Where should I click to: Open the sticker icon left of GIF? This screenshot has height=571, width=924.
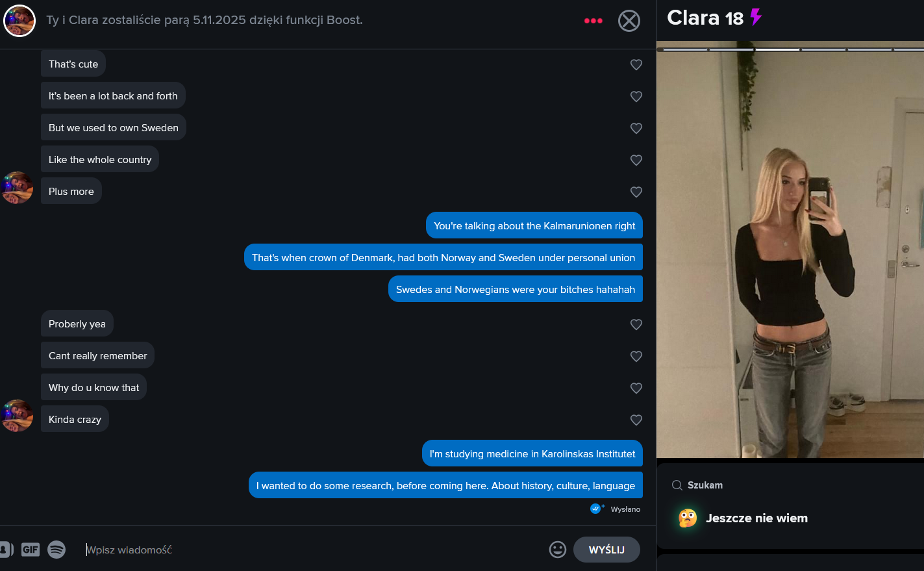(x=5, y=550)
